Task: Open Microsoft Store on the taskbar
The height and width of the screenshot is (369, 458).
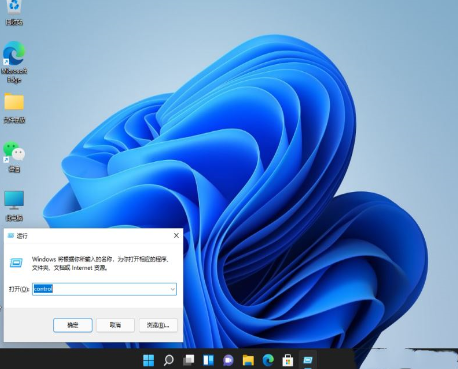Action: 288,360
